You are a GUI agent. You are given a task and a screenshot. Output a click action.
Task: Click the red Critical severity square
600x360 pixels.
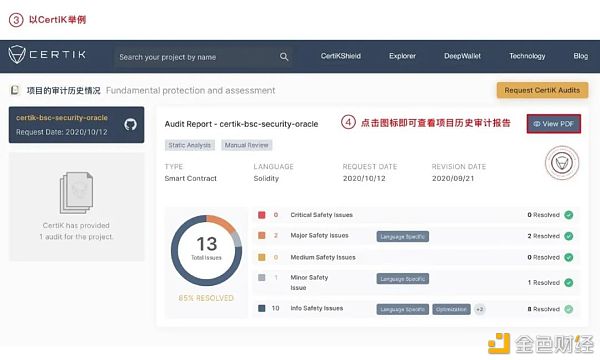[x=262, y=215]
